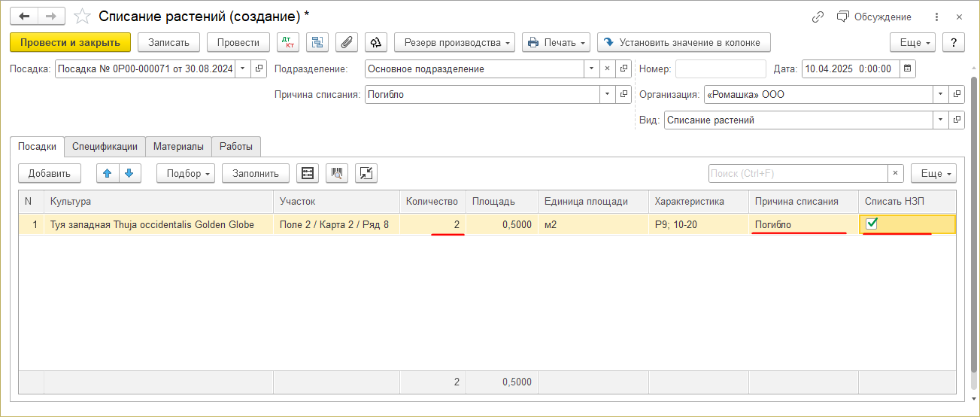Click the Дт/Кт postings icon
This screenshot has height=417, width=980.
tap(288, 43)
